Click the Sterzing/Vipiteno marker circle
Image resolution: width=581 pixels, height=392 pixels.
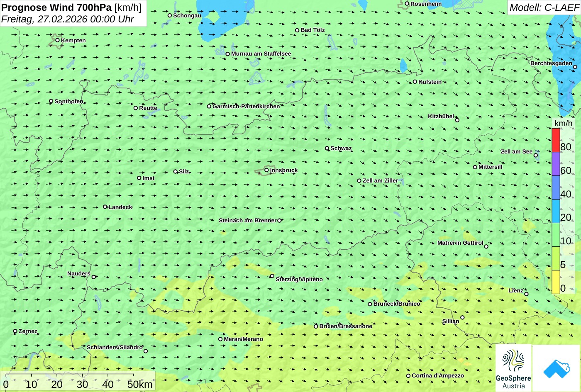[x=272, y=276]
